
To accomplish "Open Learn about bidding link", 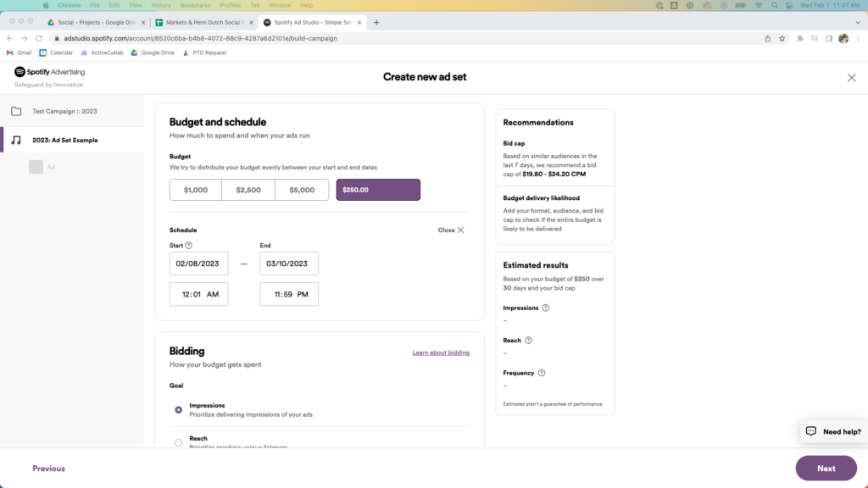I will [x=441, y=352].
